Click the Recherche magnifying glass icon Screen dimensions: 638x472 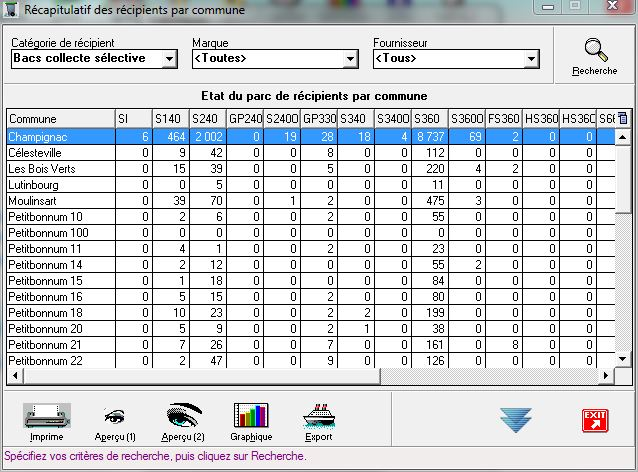(594, 51)
